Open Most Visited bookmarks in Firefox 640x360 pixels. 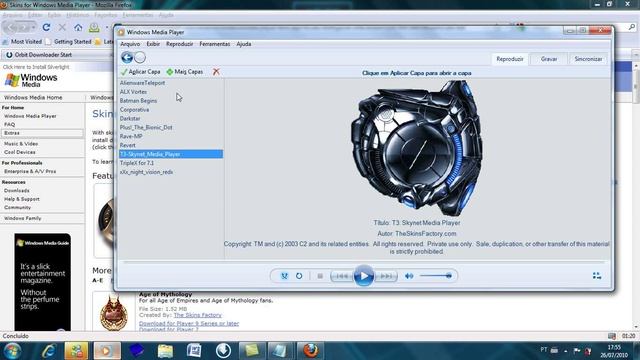[x=22, y=42]
